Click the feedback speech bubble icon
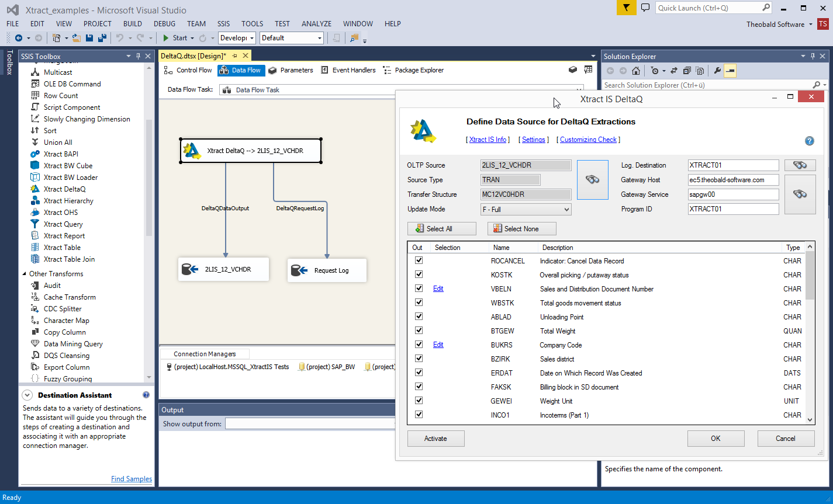833x504 pixels. 645,8
